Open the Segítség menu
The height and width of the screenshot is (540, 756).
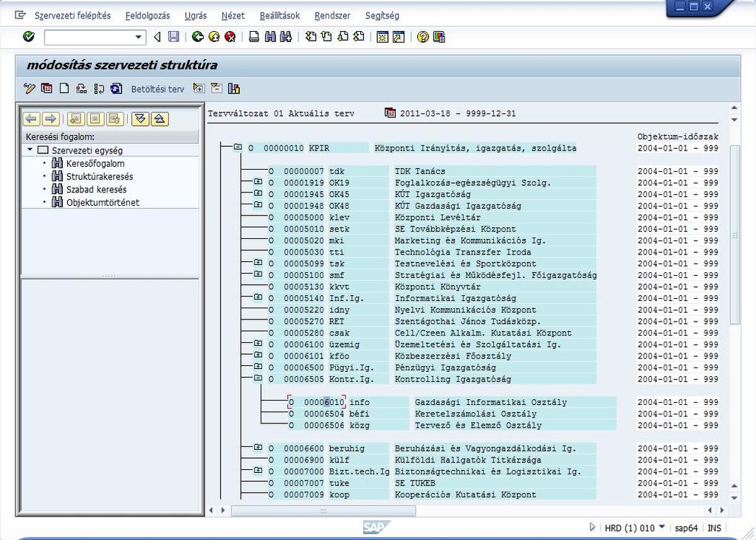[382, 15]
